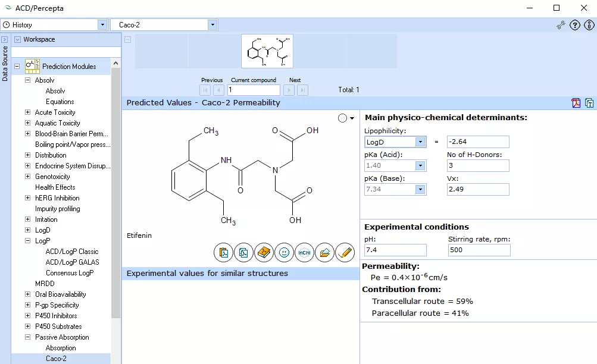Viewport: 597px width, 364px height.
Task: Click the open folder icon below structure
Action: pos(324,253)
